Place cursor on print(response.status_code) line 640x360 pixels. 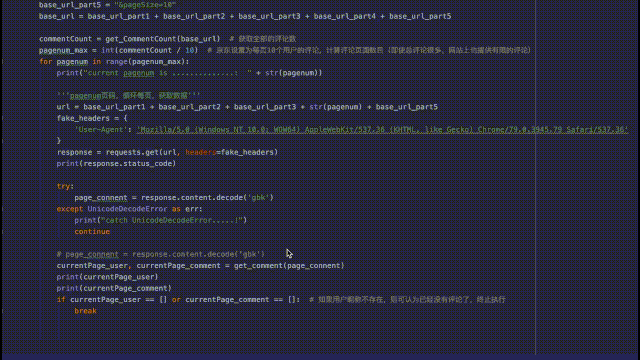116,164
